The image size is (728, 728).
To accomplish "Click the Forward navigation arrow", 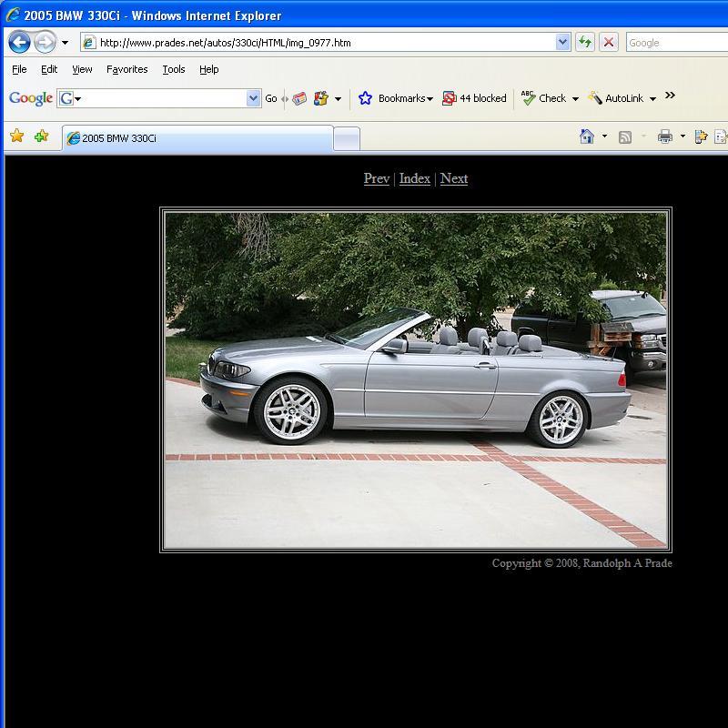I will (x=45, y=43).
